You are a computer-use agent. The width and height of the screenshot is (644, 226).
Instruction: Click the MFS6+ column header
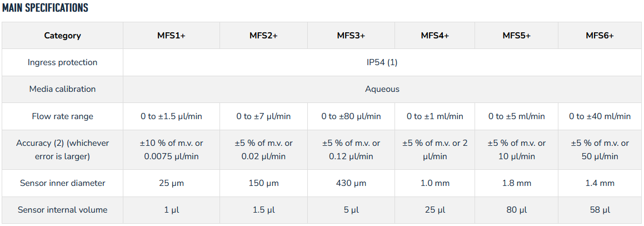600,36
